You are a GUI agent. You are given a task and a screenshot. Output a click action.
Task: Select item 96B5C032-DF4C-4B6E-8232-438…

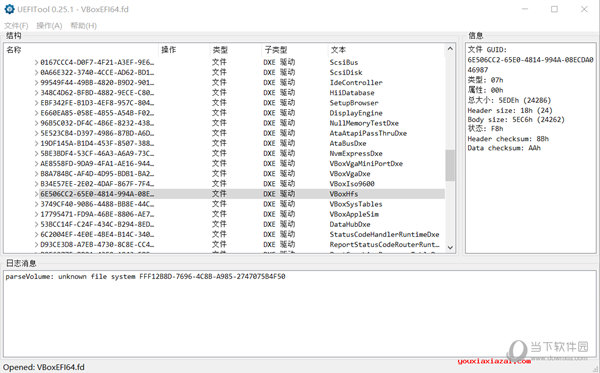click(x=97, y=123)
